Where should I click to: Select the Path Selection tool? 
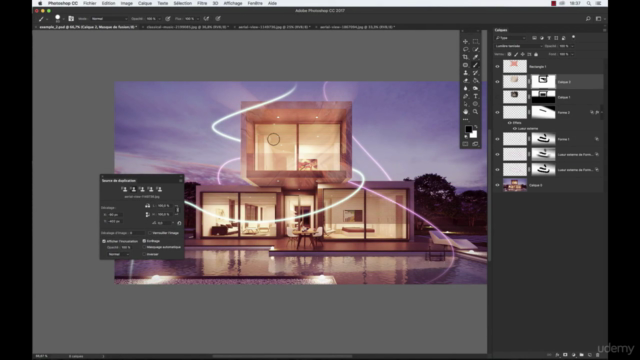(x=465, y=104)
